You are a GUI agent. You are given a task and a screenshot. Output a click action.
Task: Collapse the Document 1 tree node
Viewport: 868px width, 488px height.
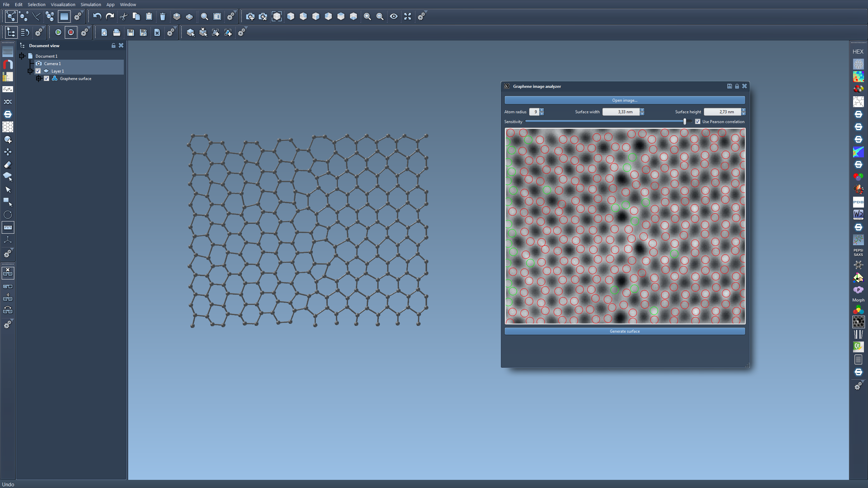(x=22, y=56)
